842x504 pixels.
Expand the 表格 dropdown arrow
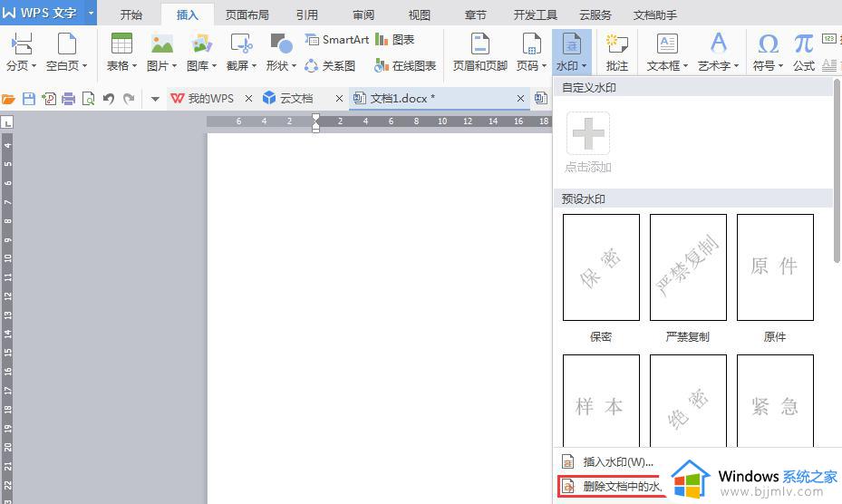[x=134, y=66]
